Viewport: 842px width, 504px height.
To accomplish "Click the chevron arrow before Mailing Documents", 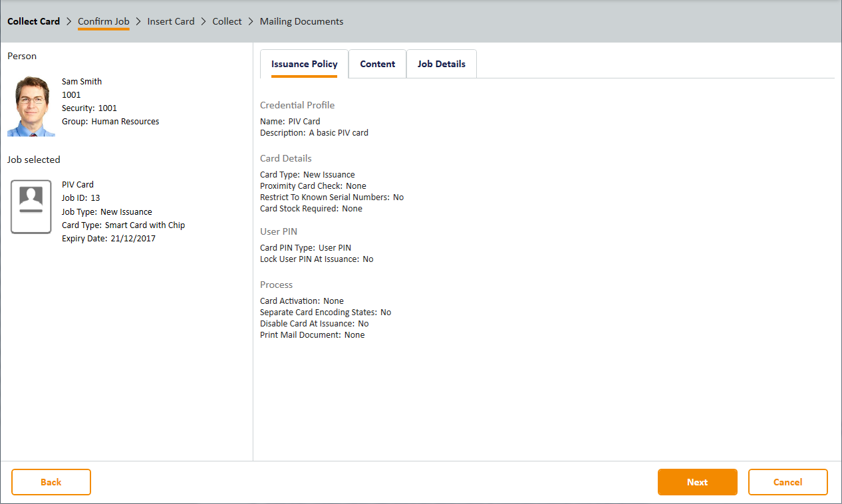I will coord(251,21).
